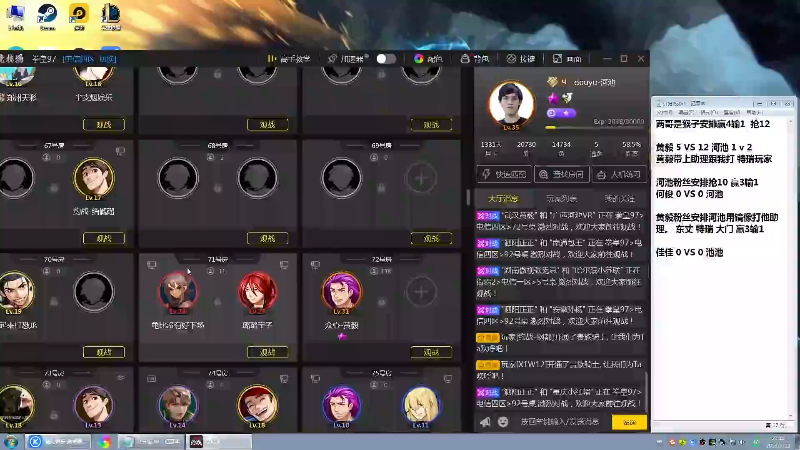Click 观战 in room 69
The height and width of the screenshot is (450, 800).
[431, 238]
